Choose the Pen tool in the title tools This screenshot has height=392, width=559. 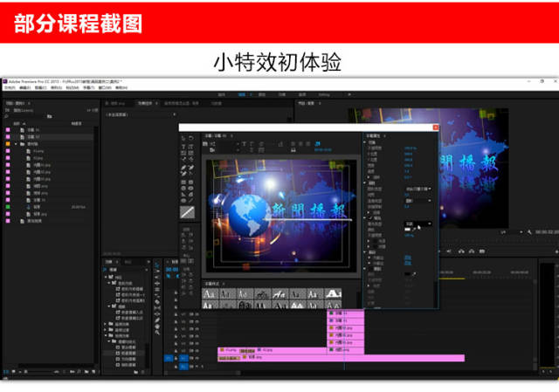pyautogui.click(x=183, y=167)
